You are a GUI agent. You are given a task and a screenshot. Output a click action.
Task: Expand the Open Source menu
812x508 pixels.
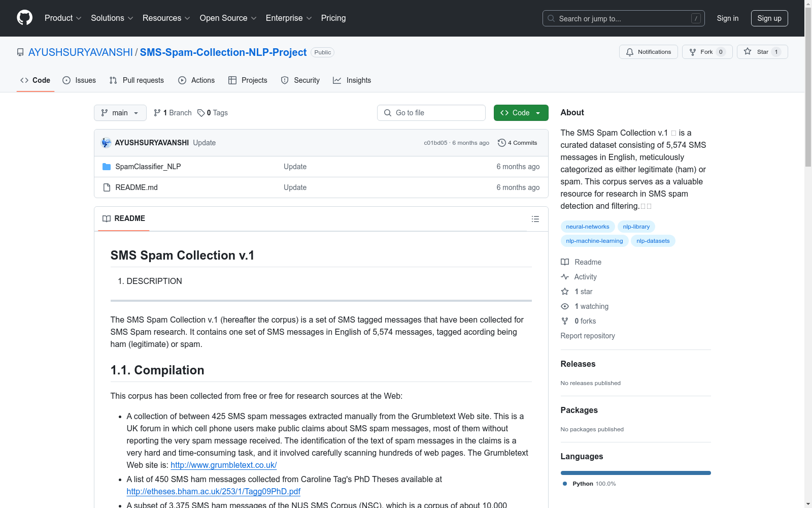pos(228,18)
